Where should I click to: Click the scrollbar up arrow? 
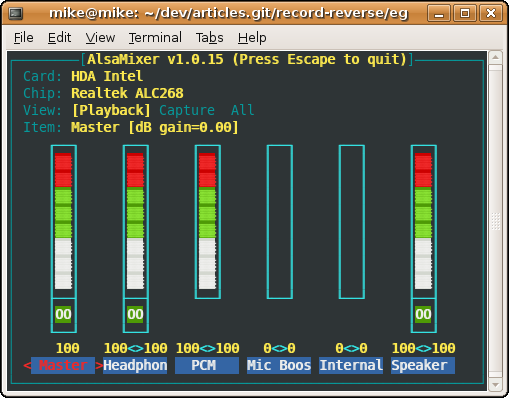pos(495,57)
